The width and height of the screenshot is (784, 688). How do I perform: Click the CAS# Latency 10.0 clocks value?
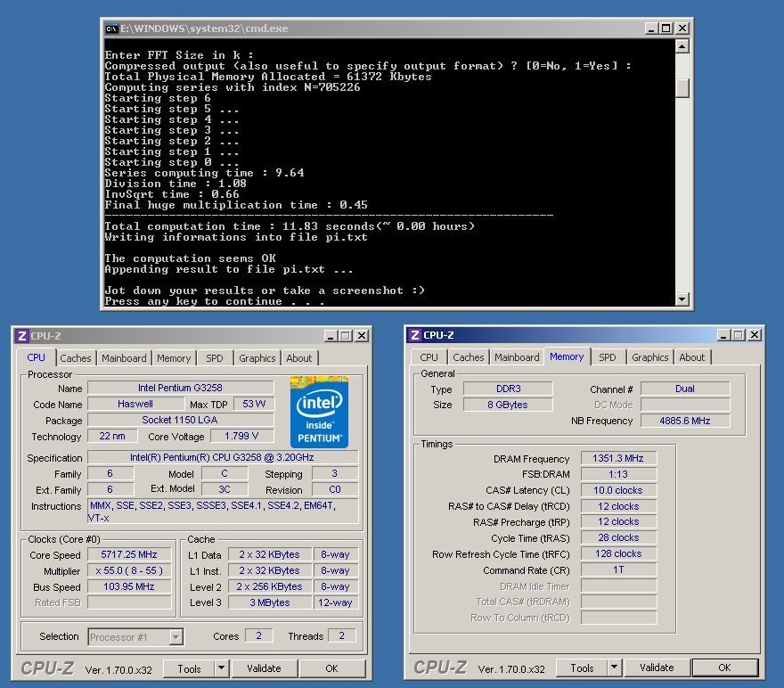[618, 490]
